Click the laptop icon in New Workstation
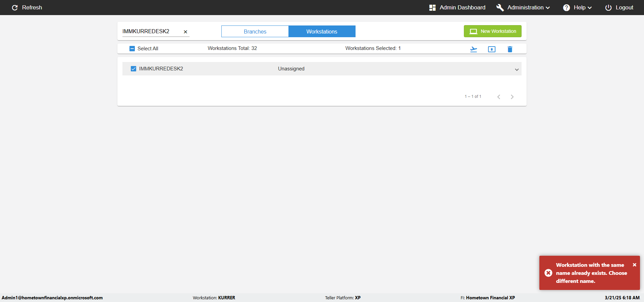The width and height of the screenshot is (644, 302). click(473, 31)
